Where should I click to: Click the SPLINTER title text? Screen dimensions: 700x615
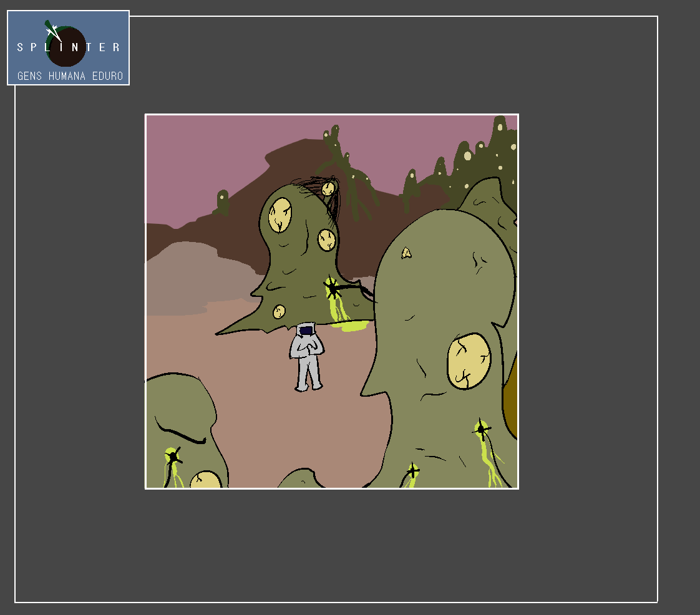tap(69, 47)
